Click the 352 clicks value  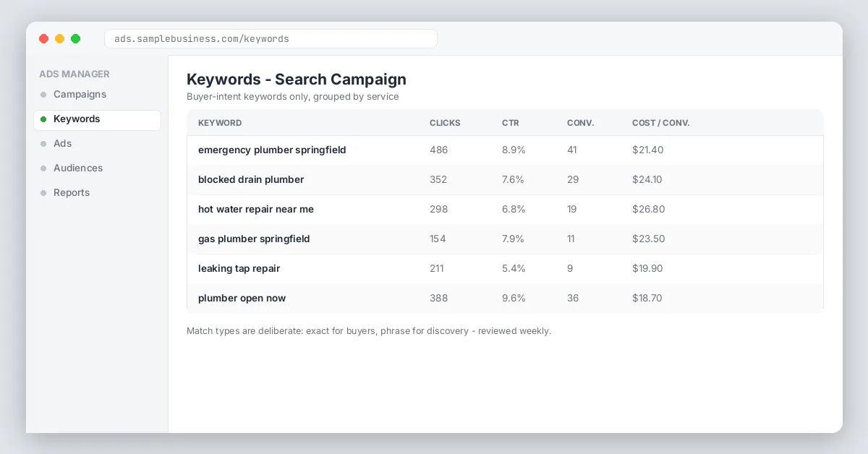(439, 180)
